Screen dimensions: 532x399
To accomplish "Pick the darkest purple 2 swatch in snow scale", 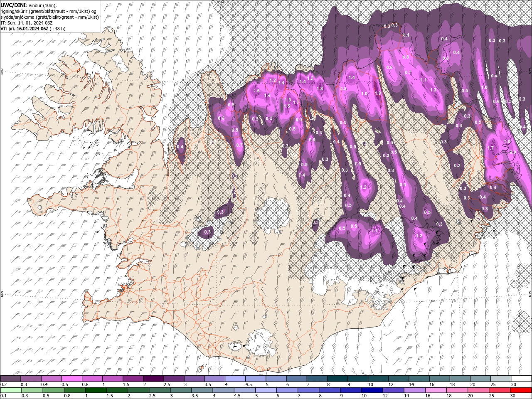I will tap(153, 379).
